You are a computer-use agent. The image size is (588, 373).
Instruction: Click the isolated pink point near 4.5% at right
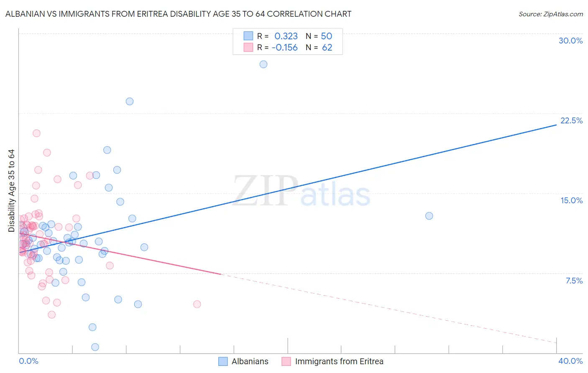click(x=197, y=304)
